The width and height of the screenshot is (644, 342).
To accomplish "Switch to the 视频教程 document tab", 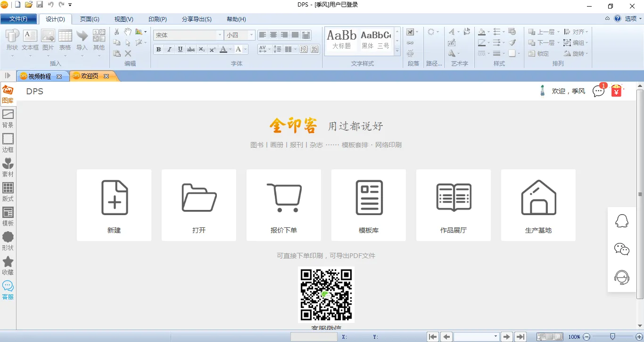I will [x=40, y=76].
